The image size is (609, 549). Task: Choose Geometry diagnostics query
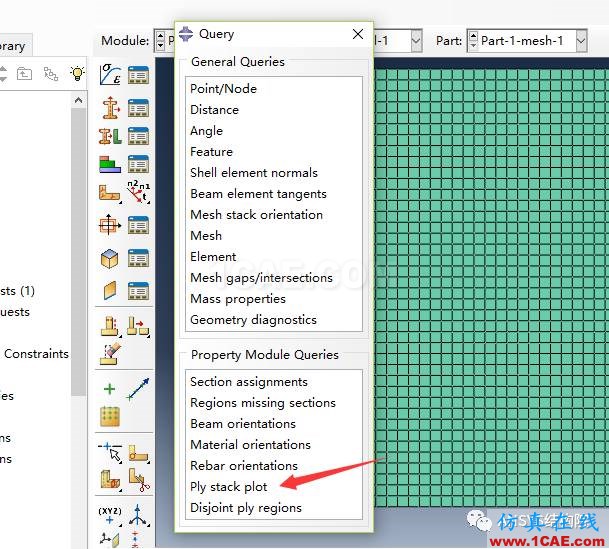[253, 320]
